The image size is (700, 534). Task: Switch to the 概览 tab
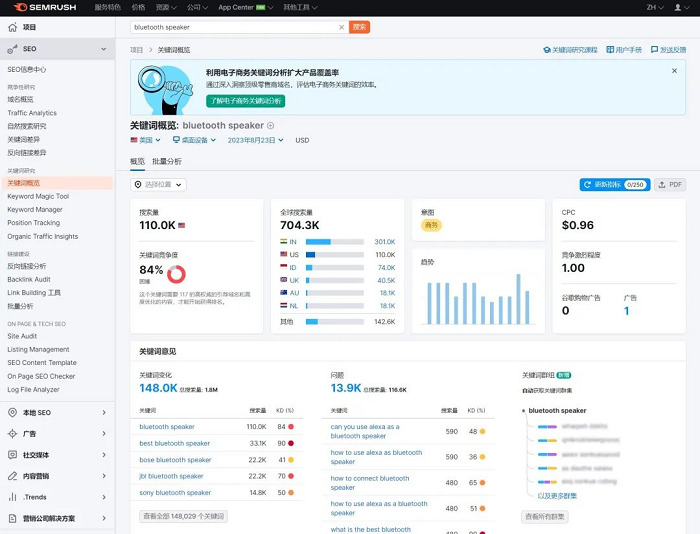click(138, 161)
